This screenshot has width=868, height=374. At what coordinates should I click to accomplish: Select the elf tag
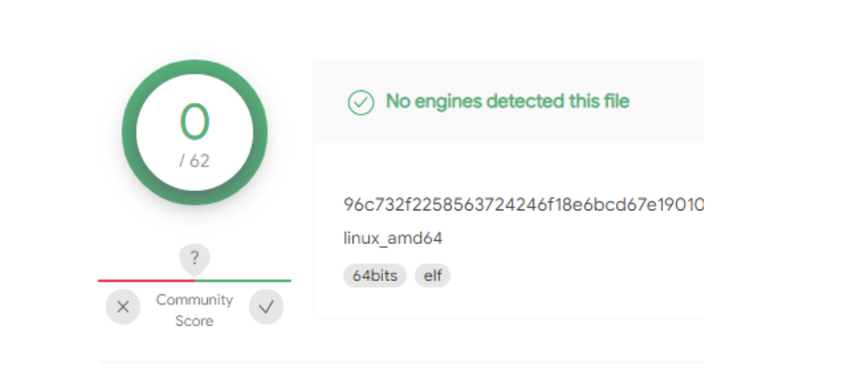pos(432,276)
